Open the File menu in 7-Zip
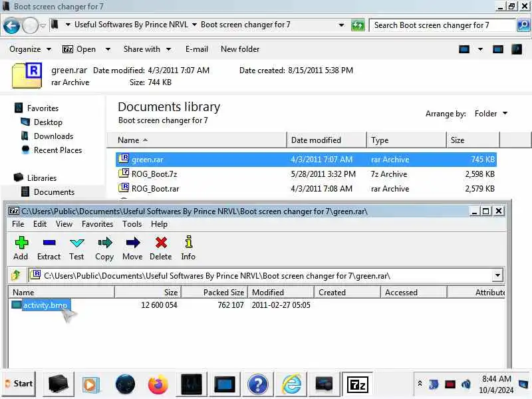Image resolution: width=532 pixels, height=399 pixels. (x=18, y=224)
